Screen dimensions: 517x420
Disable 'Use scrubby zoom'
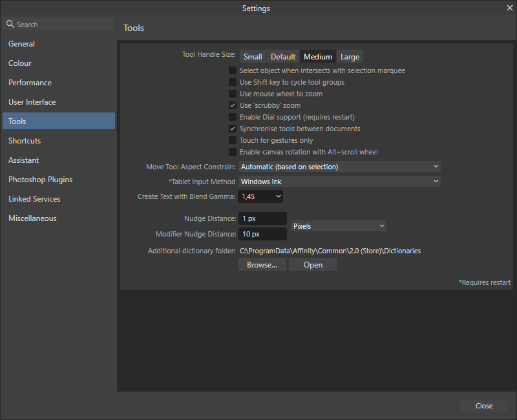point(233,105)
